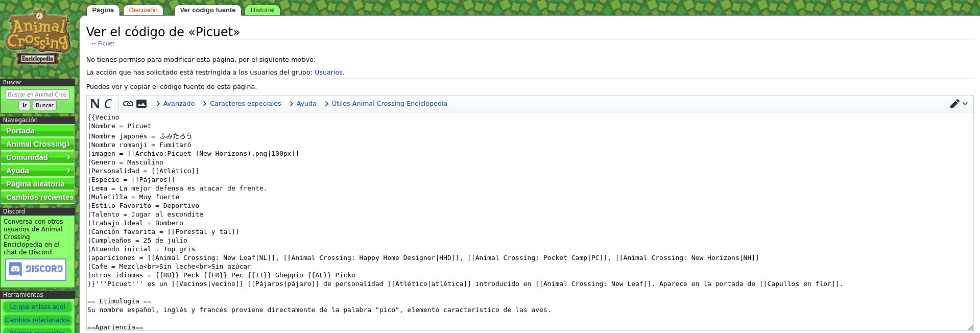The image size is (980, 333).
Task: Click the insert link chain icon
Action: pos(128,104)
